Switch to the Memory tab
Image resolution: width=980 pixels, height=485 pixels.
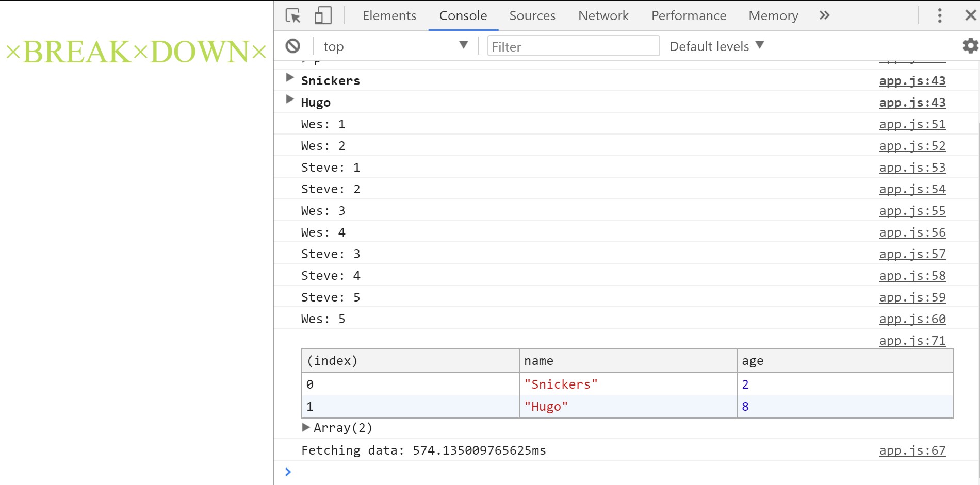(773, 15)
